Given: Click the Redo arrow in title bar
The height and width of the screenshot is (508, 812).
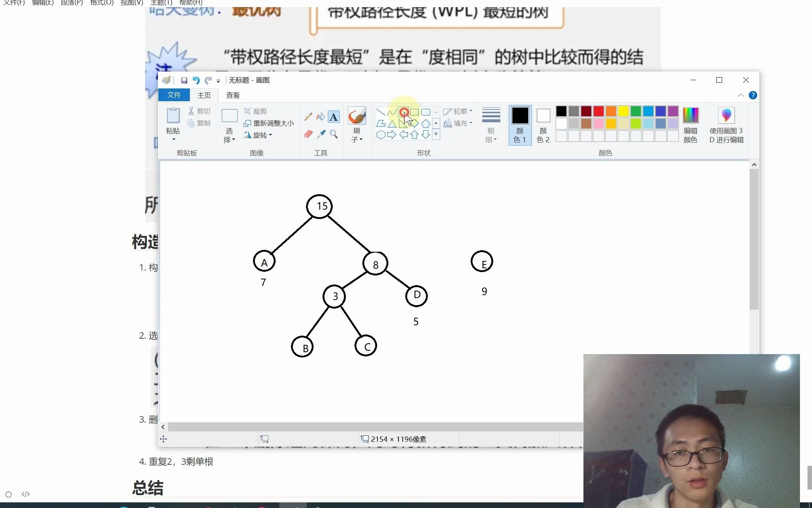Looking at the screenshot, I should click(x=208, y=80).
